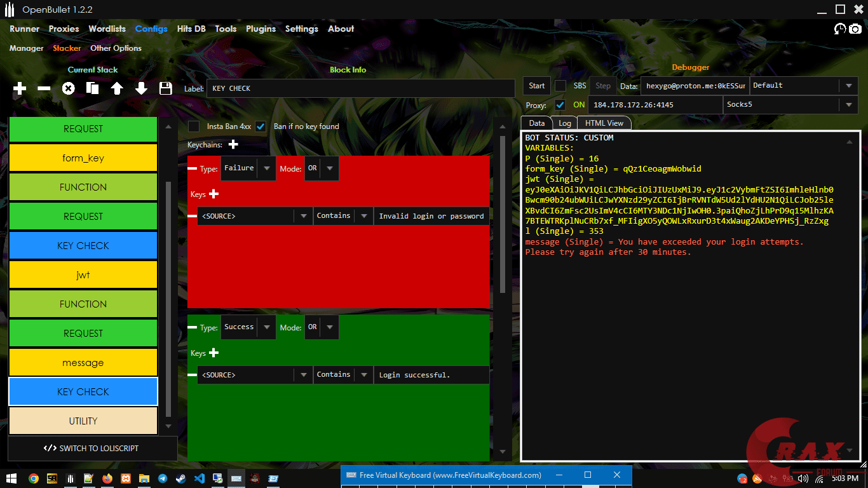Go to the Proxies section

(x=64, y=29)
